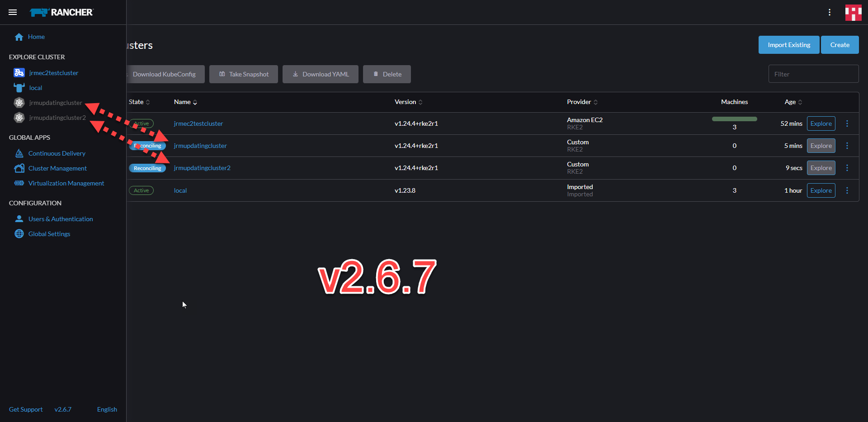Click the Create button

tap(840, 45)
